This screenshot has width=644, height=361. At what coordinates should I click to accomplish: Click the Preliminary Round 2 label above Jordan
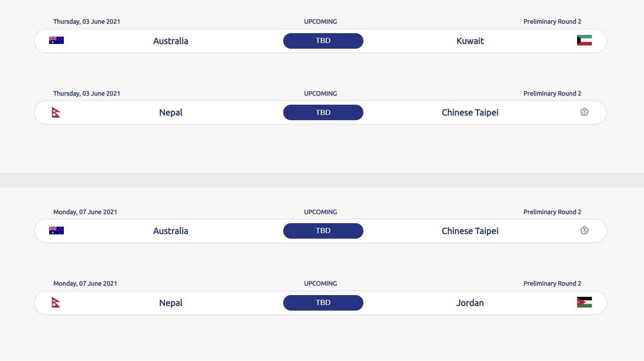coord(552,283)
